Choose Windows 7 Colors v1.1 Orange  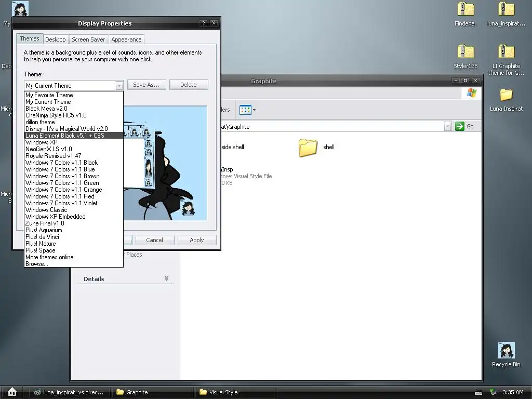(x=74, y=190)
